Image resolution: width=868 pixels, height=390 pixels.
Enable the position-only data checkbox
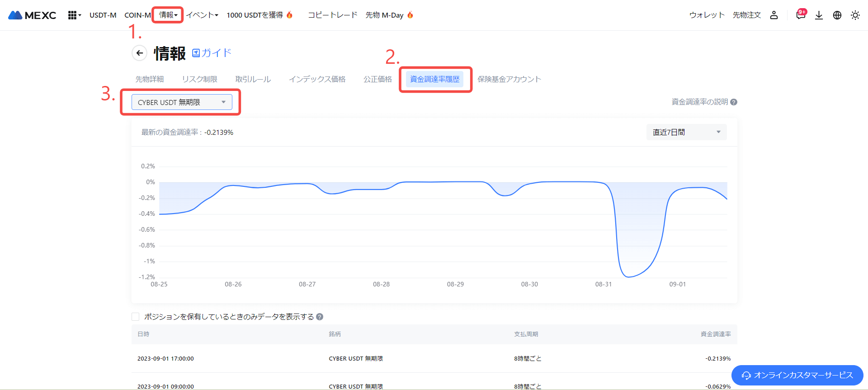coord(136,317)
